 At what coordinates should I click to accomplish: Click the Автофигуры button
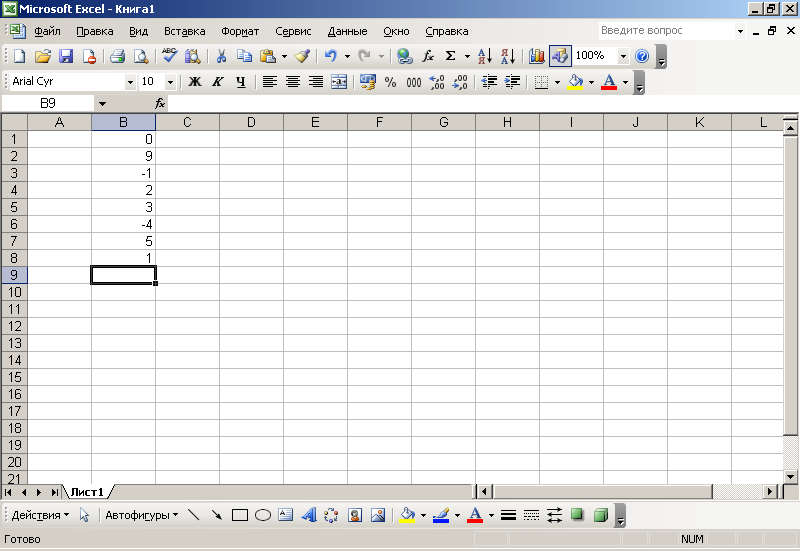[x=141, y=516]
